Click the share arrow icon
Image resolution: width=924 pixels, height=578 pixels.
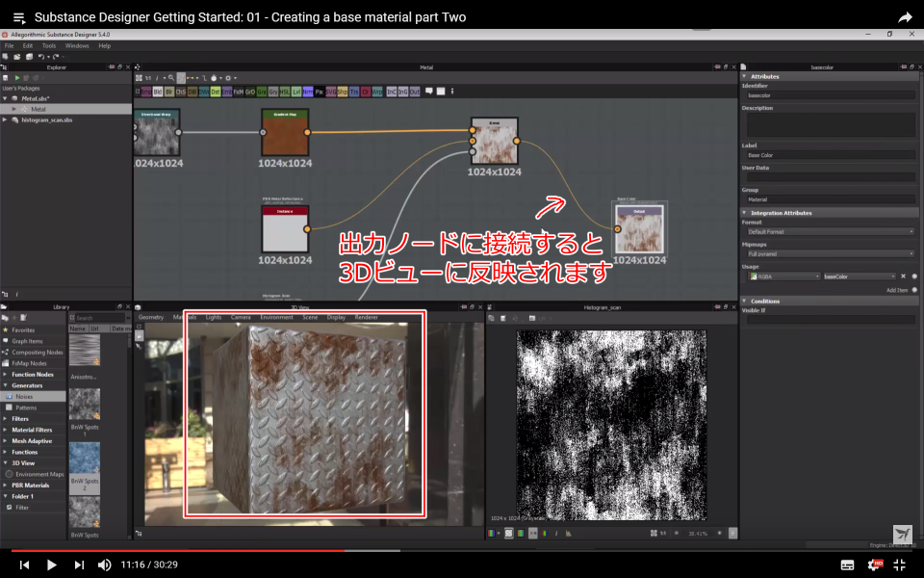(905, 17)
